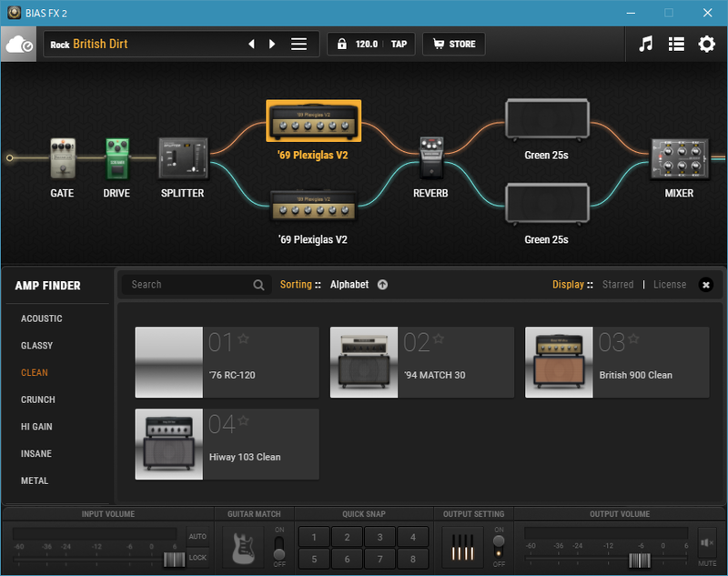Click the 120.0 tempo value
Viewport: 728px width, 576px height.
pyautogui.click(x=367, y=44)
